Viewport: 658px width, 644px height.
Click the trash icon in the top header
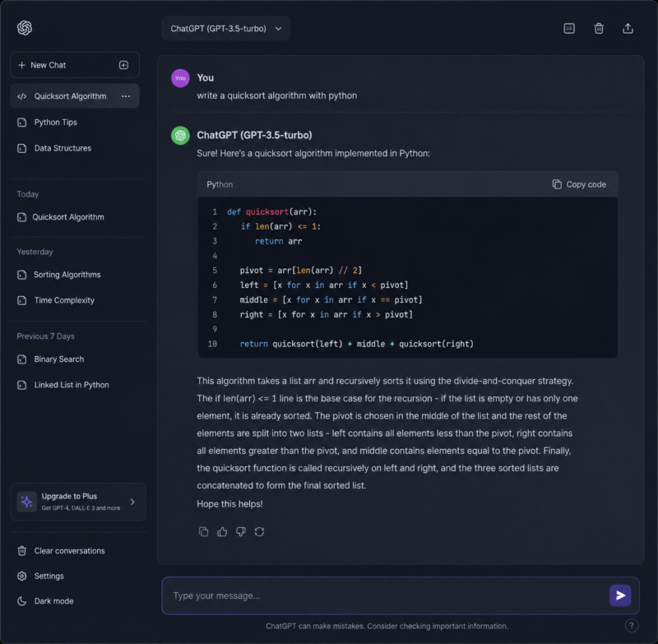click(x=599, y=29)
